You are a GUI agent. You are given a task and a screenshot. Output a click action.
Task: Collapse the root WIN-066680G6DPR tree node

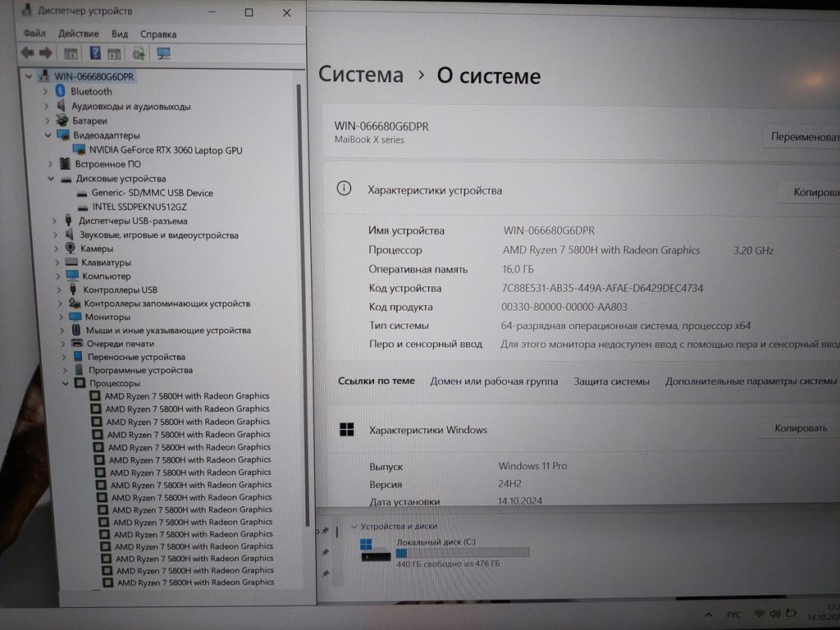click(29, 76)
